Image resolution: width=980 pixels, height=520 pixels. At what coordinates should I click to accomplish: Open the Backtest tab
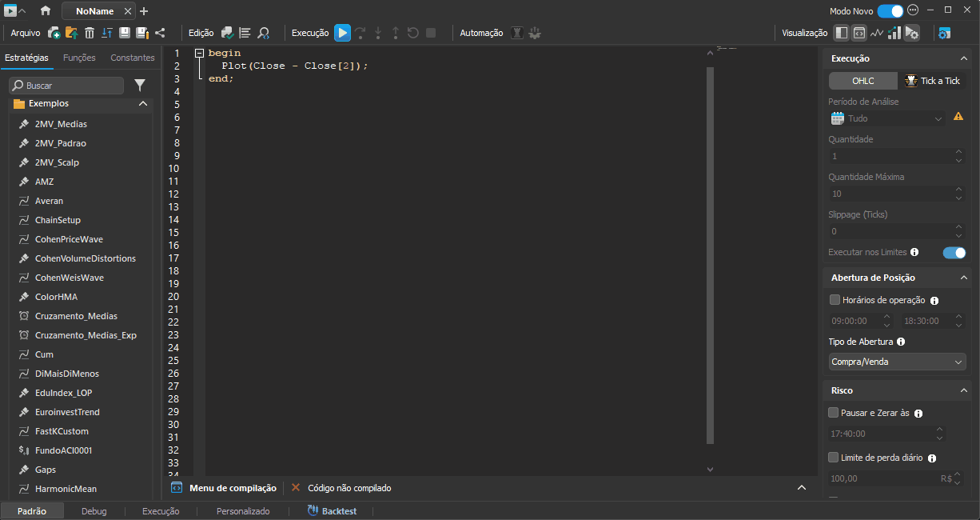(x=332, y=511)
